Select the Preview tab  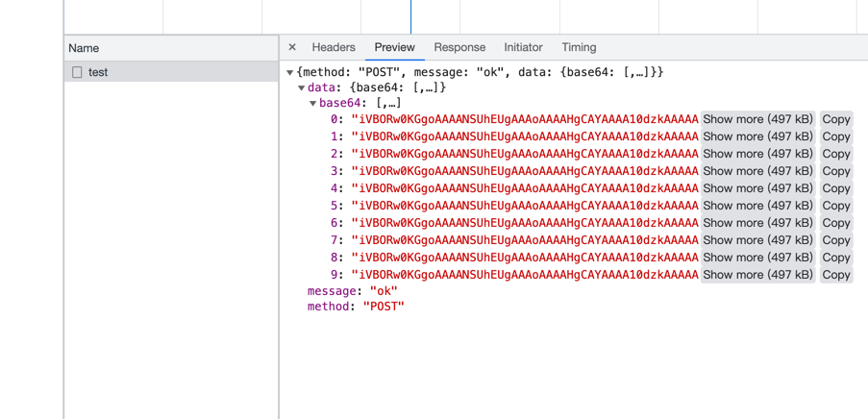coord(394,47)
